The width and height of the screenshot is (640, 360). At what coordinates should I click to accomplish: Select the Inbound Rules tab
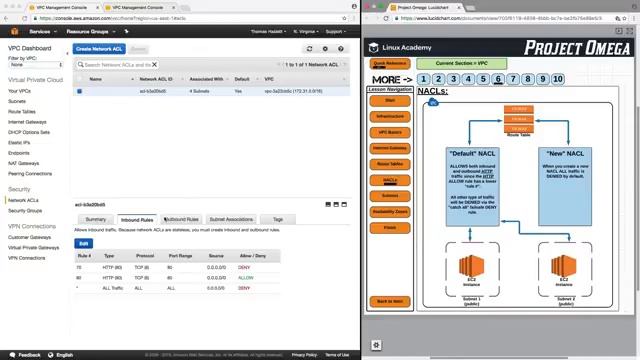pyautogui.click(x=137, y=220)
